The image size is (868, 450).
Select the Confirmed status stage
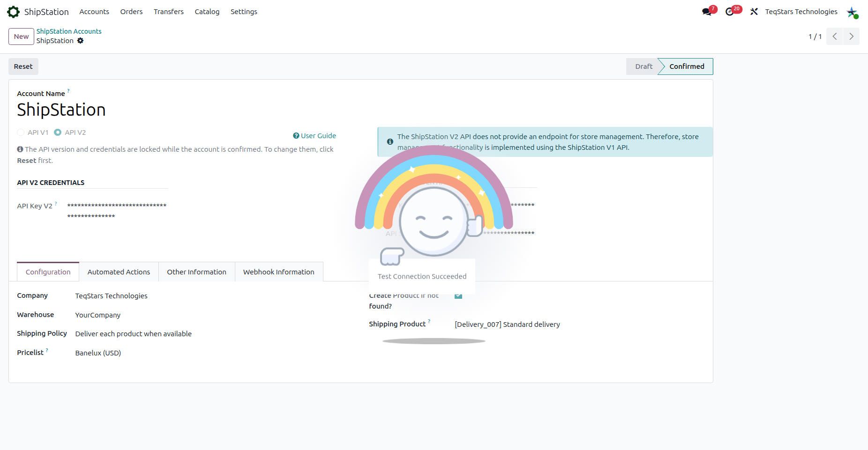[686, 66]
